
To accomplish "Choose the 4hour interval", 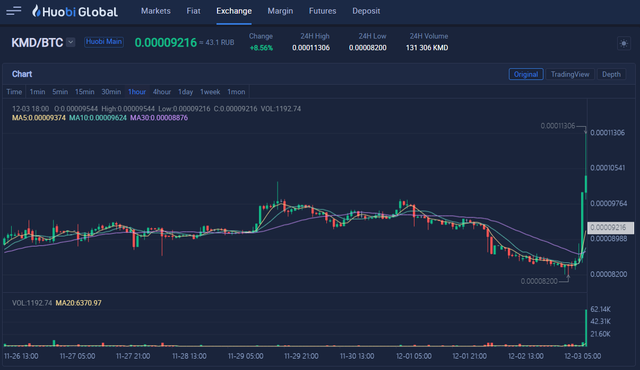I will click(x=162, y=92).
